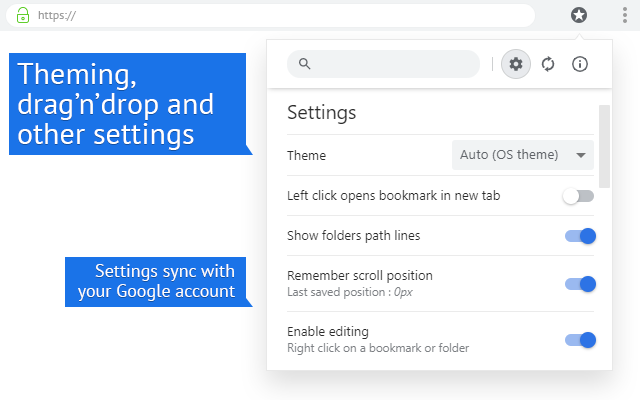Click the Settings heading
The image size is (640, 400).
322,112
